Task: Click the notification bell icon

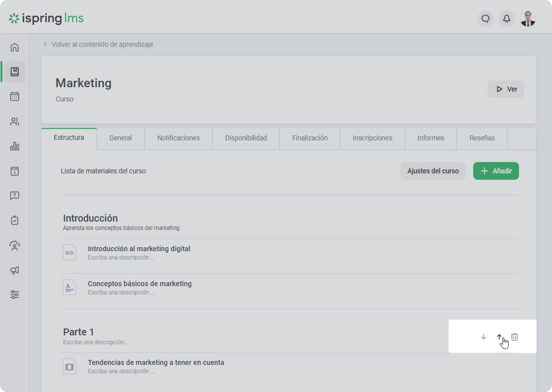Action: click(506, 19)
